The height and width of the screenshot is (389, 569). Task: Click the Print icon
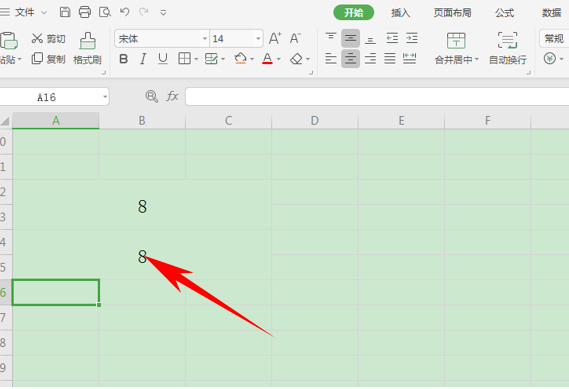(x=85, y=12)
